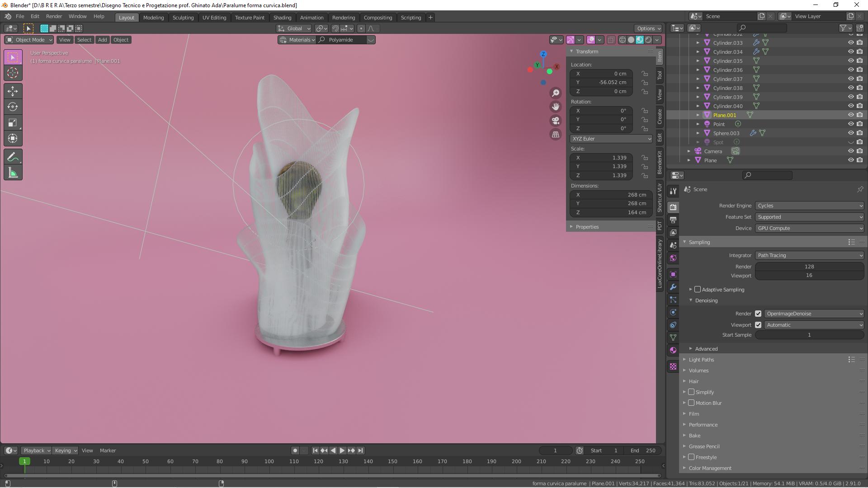The image size is (868, 488).
Task: Switch to rendered viewport shading
Action: pos(648,40)
